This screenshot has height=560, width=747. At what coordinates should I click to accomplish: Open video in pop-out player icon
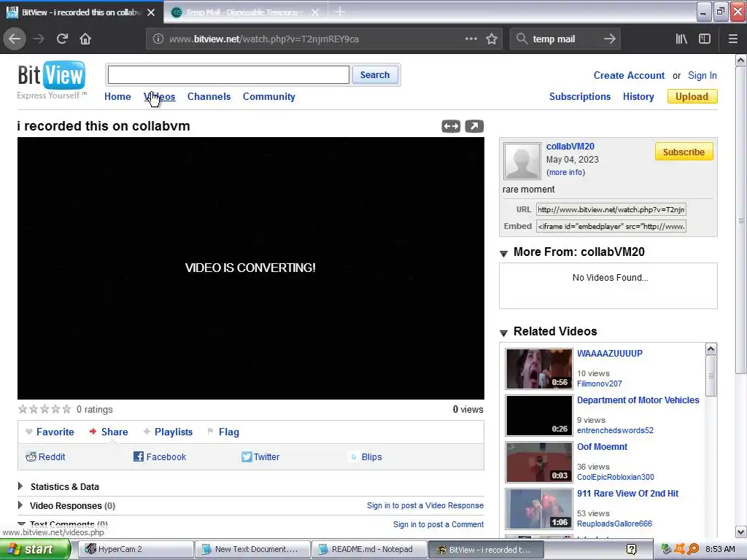coord(474,126)
